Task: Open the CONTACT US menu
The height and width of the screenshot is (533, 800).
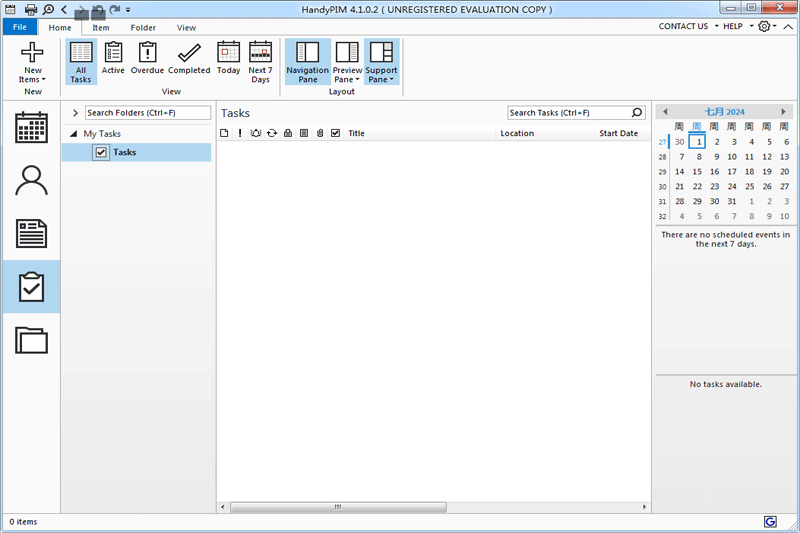Action: click(688, 26)
